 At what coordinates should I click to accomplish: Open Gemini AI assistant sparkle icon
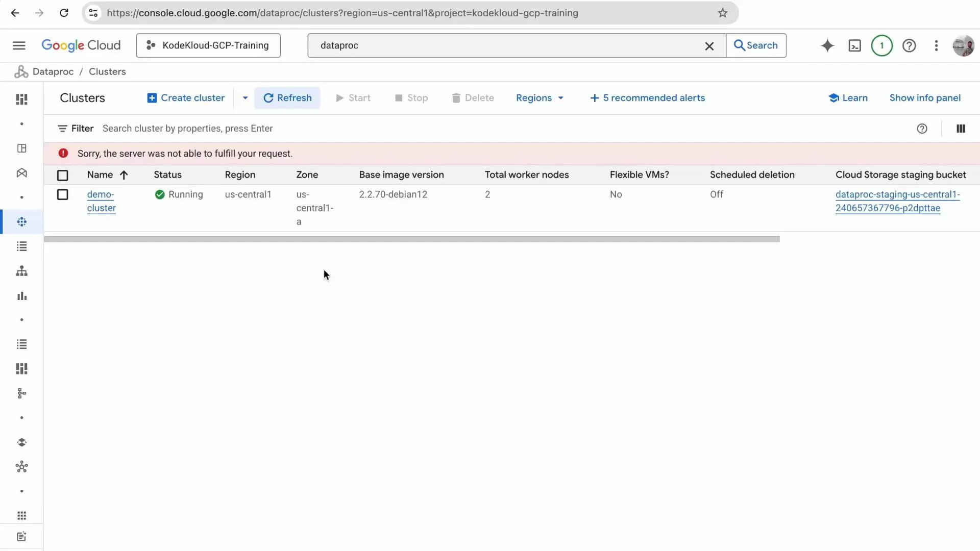tap(827, 45)
